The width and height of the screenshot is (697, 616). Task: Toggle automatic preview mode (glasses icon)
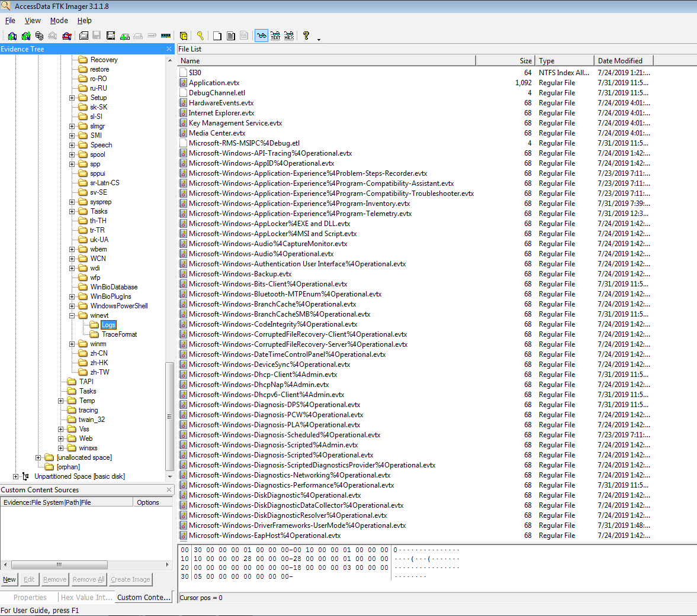click(x=262, y=36)
